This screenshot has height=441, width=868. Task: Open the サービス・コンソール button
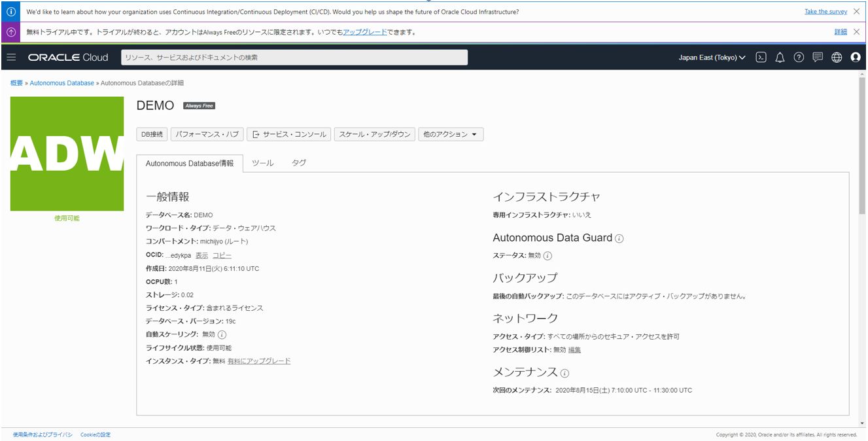[x=289, y=134]
